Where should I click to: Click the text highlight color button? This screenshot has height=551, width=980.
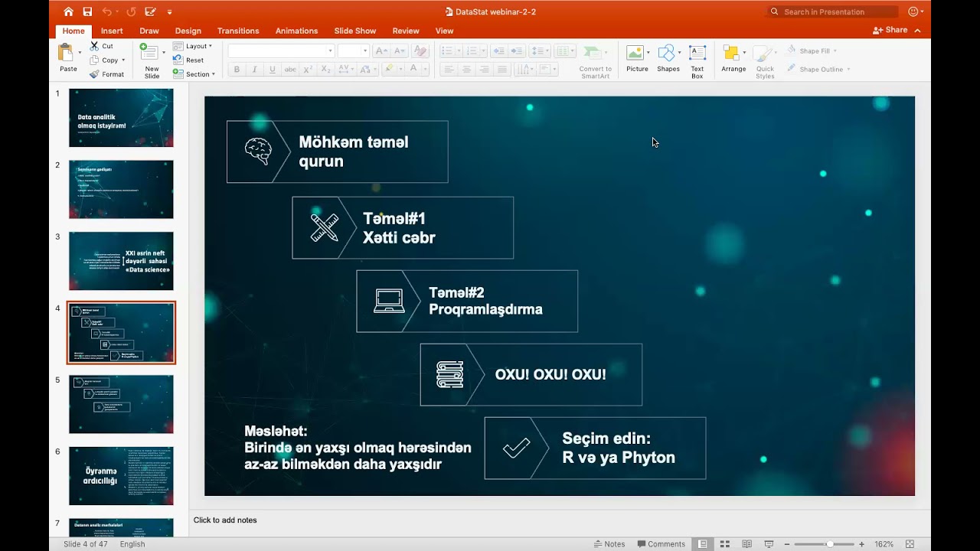pyautogui.click(x=389, y=69)
